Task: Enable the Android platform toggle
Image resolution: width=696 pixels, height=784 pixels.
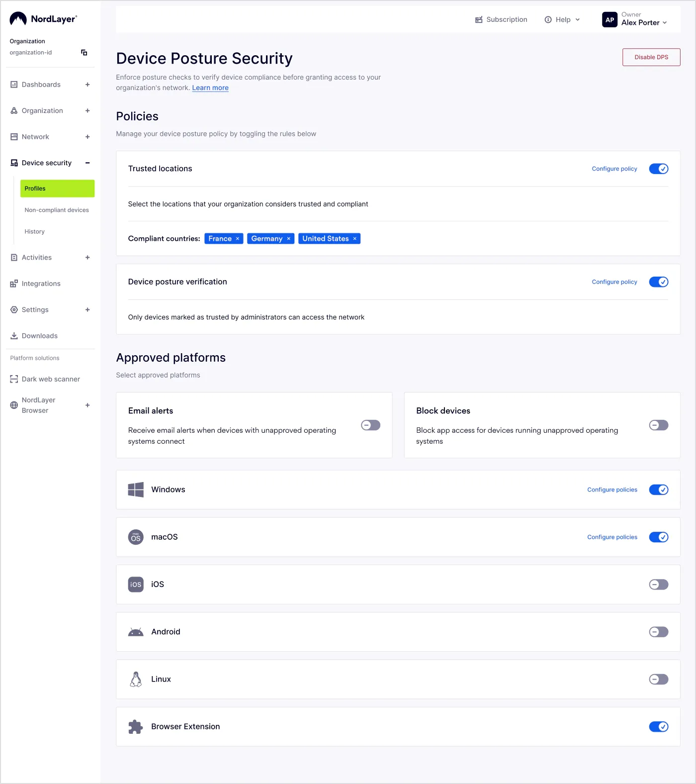Action: point(659,632)
